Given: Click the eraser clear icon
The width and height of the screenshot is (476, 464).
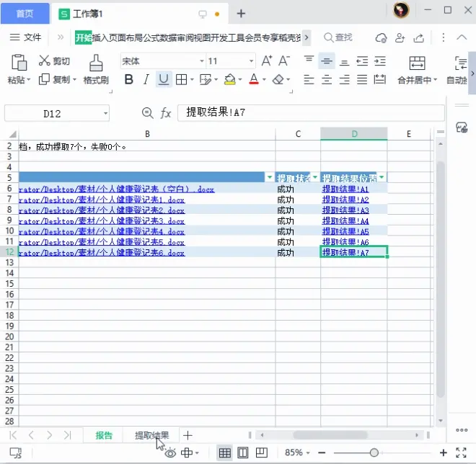Looking at the screenshot, I should point(278,80).
